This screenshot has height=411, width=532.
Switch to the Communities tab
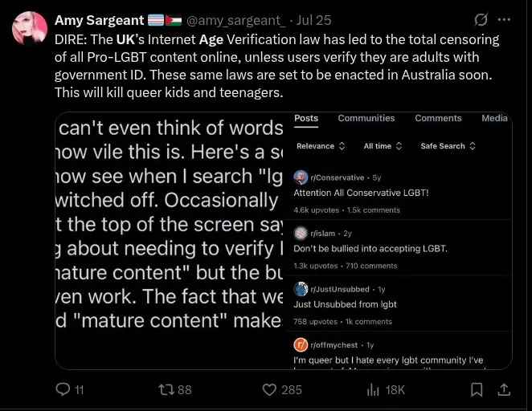366,118
